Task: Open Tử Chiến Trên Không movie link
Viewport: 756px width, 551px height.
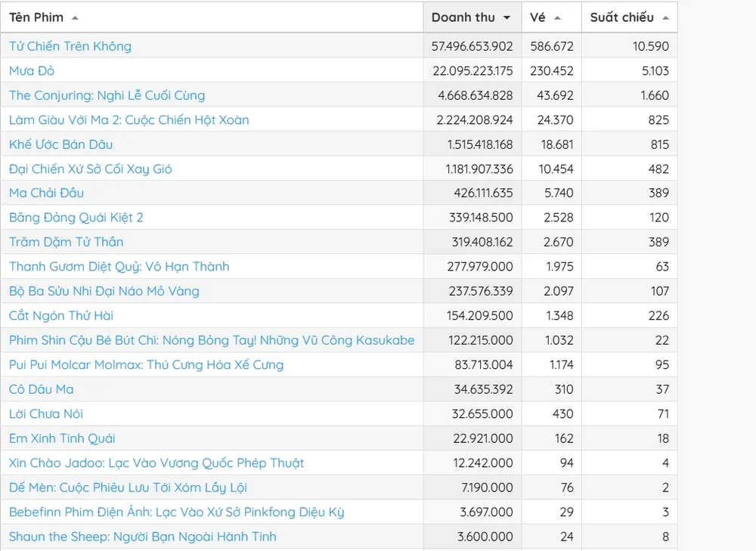Action: pos(70,46)
